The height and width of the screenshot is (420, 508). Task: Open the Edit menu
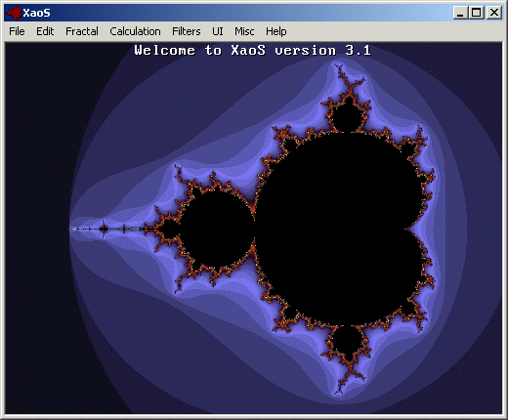pyautogui.click(x=45, y=31)
